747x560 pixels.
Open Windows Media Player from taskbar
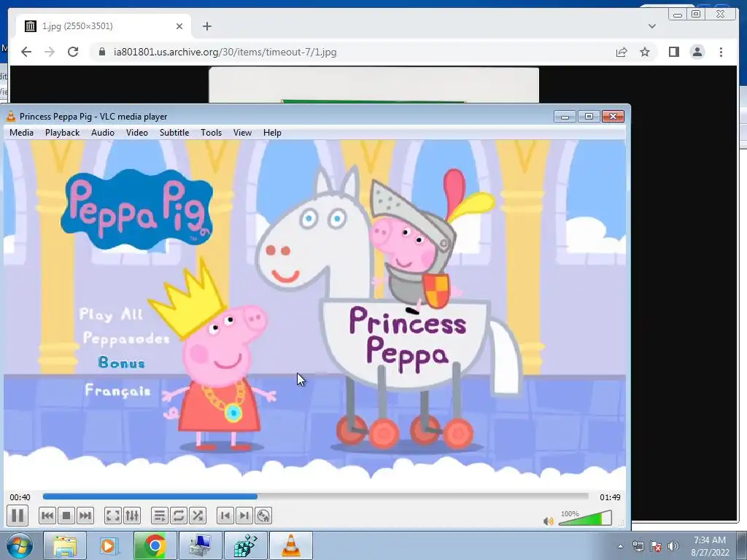tap(108, 545)
